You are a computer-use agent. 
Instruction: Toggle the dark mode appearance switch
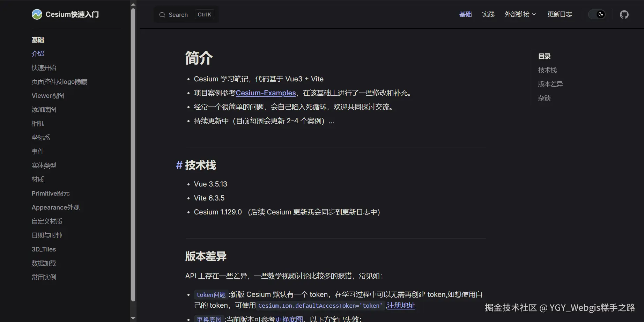click(x=597, y=14)
